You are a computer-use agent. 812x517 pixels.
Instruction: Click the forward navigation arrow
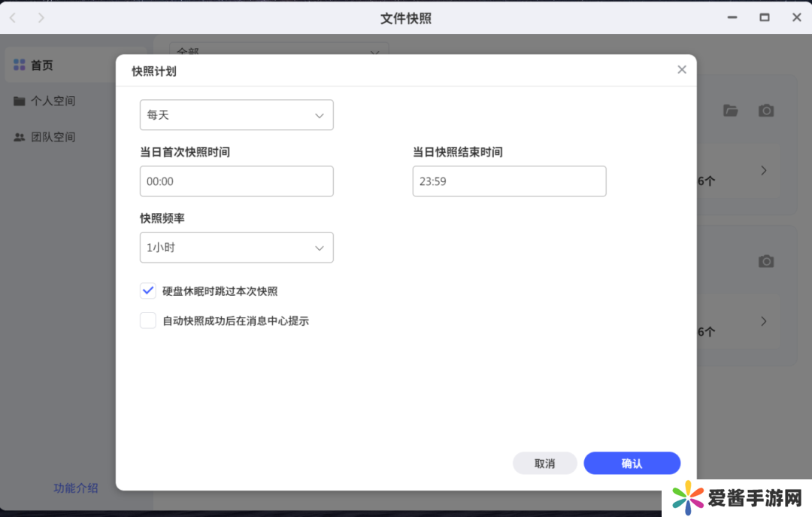41,17
